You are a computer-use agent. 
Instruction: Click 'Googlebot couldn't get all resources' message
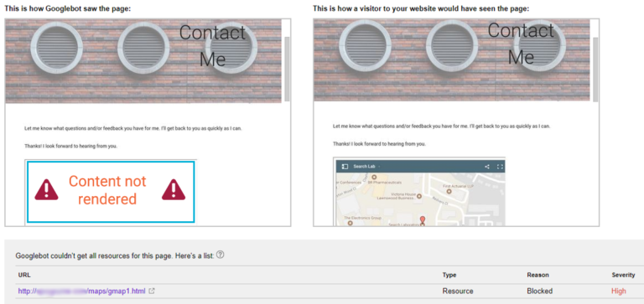pos(115,255)
